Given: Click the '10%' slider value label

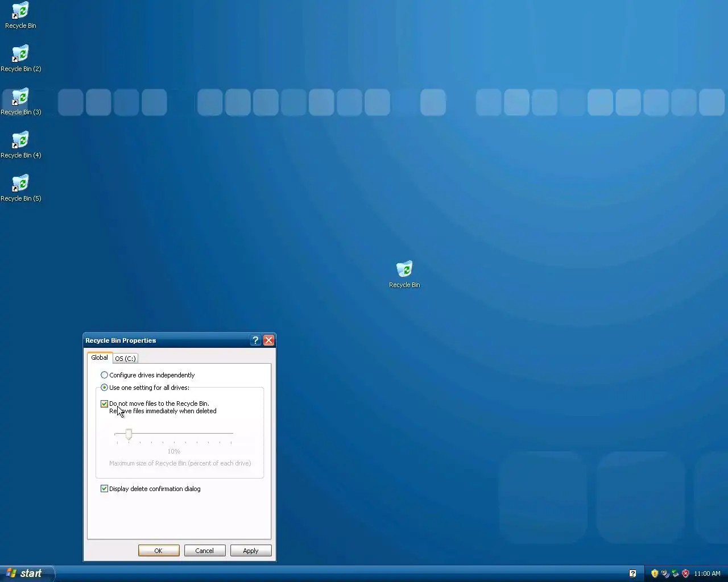Looking at the screenshot, I should [x=174, y=451].
